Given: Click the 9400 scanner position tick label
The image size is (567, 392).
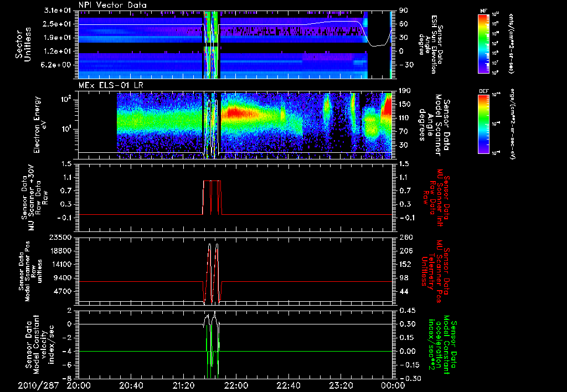Looking at the screenshot, I should pos(63,278).
